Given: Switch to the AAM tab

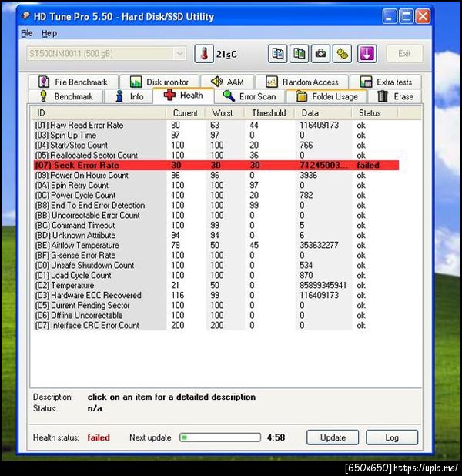Looking at the screenshot, I should point(227,82).
